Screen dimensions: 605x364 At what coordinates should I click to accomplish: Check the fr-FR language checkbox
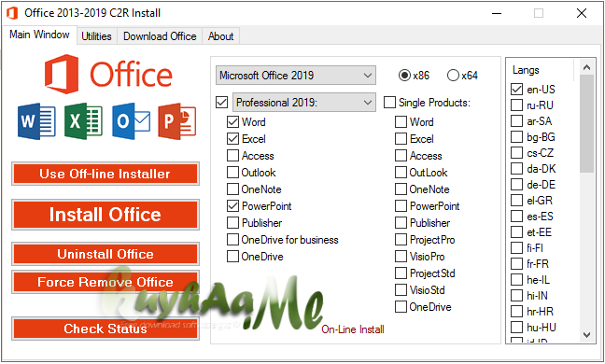tap(516, 263)
